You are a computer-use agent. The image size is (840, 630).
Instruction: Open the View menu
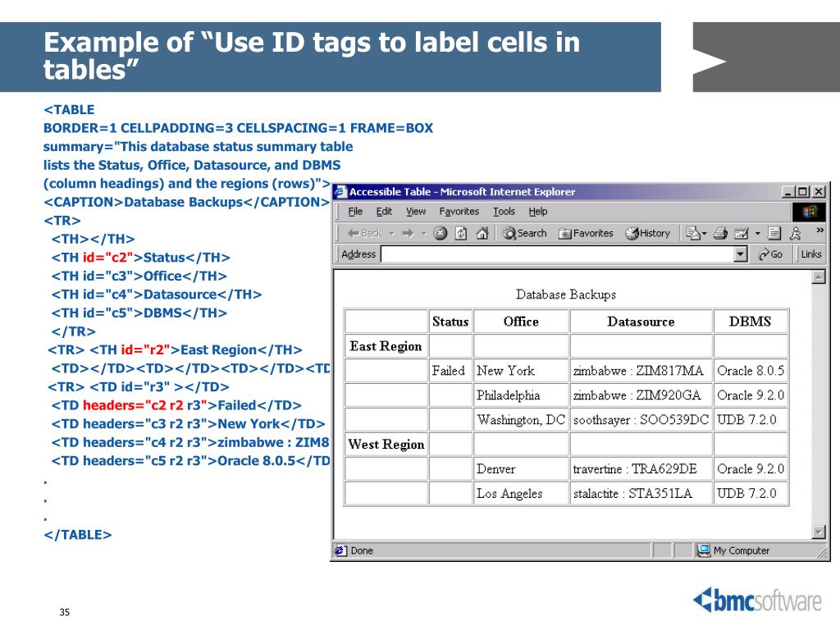[x=416, y=211]
